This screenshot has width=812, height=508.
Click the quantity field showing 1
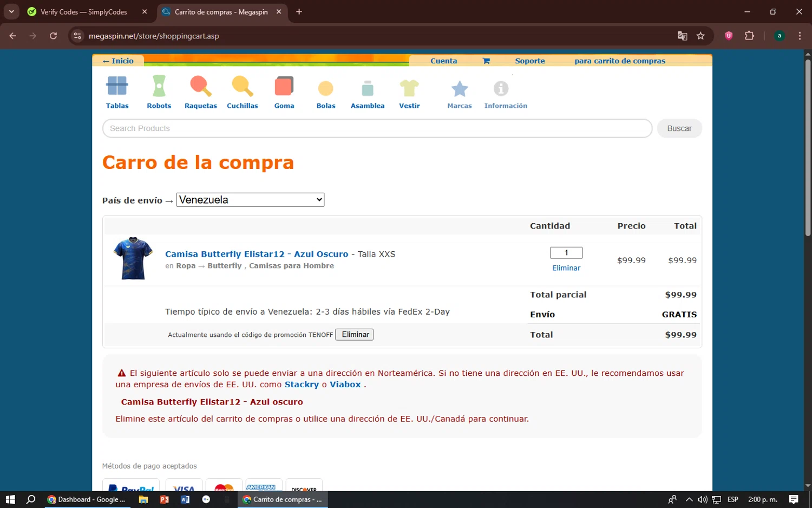tap(566, 252)
